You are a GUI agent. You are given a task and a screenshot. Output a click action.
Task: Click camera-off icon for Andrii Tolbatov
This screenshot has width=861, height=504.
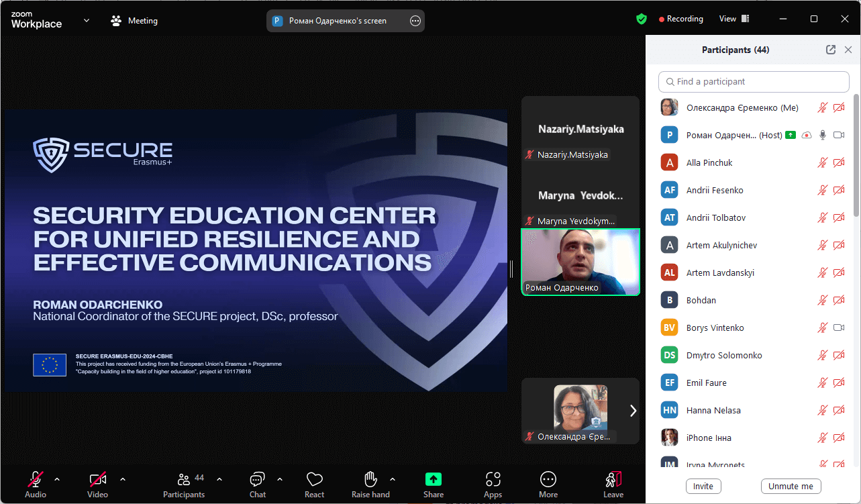tap(839, 217)
